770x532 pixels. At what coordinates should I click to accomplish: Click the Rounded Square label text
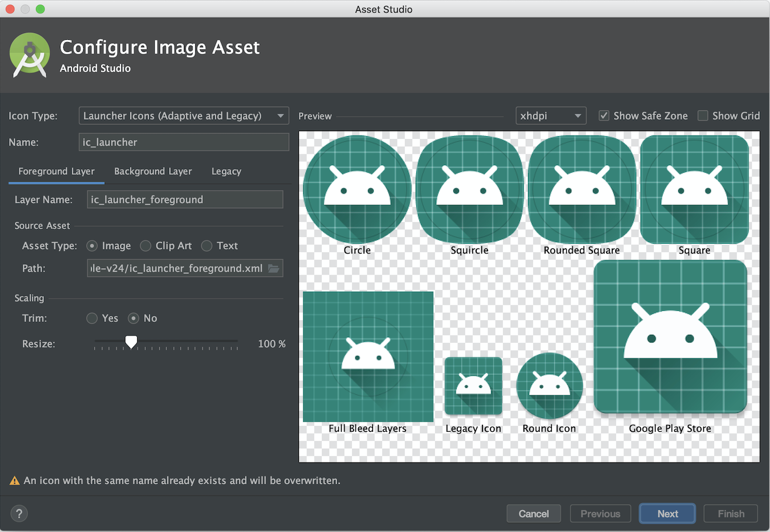click(581, 250)
